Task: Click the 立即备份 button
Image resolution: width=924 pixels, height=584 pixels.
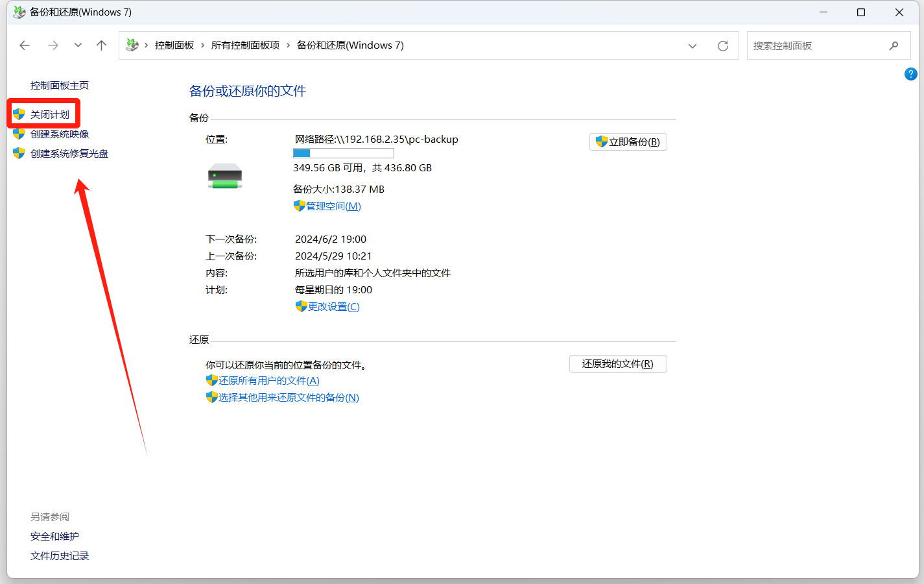Action: [628, 142]
